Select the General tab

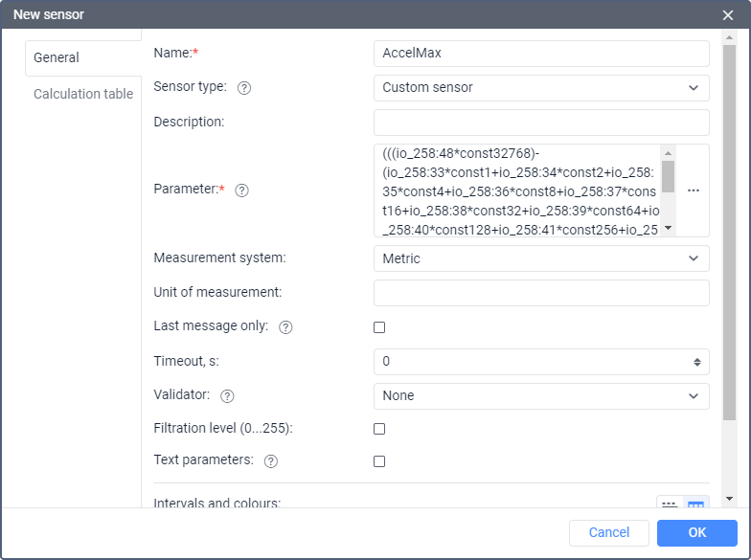[x=57, y=57]
